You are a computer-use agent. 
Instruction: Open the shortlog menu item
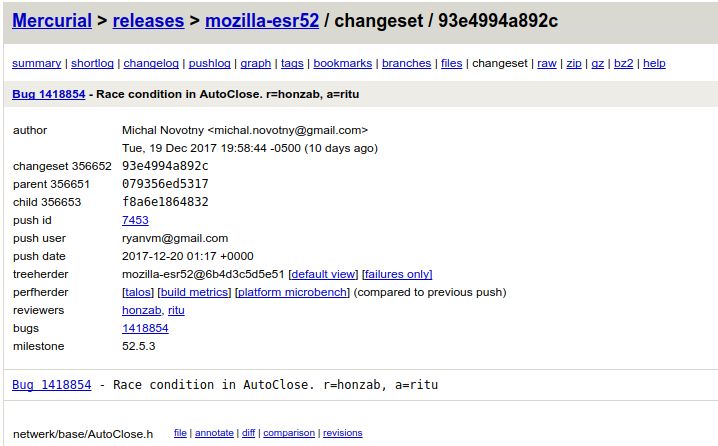click(92, 63)
